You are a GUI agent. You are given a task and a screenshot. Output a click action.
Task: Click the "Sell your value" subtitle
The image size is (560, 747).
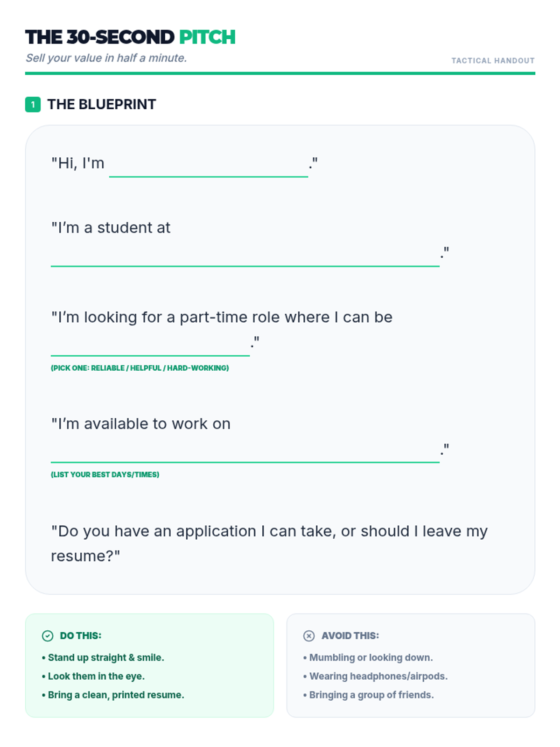click(106, 58)
